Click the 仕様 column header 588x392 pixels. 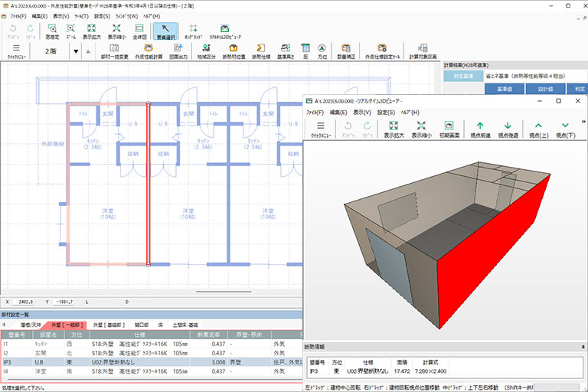(139, 335)
